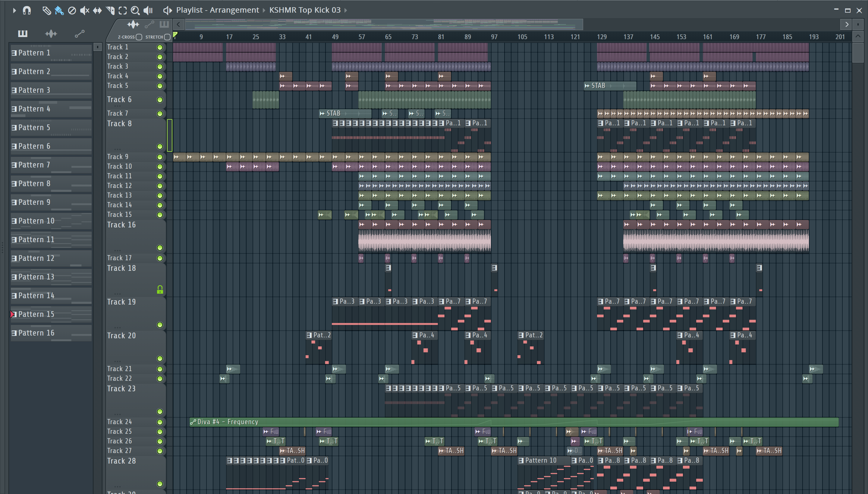Mute Track 9 with its green LED
Viewport: 868px width, 494px height.
pyautogui.click(x=159, y=157)
